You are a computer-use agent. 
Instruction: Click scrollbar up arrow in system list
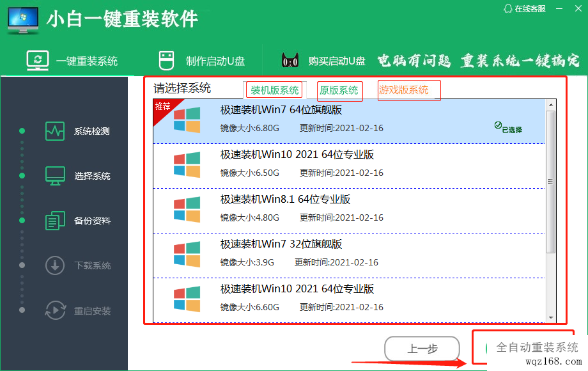pyautogui.click(x=550, y=105)
